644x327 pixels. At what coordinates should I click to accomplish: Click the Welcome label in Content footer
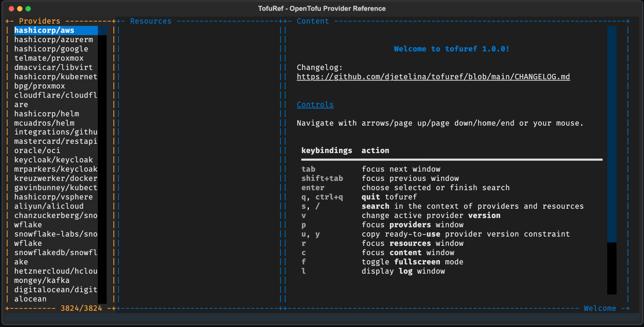coord(600,308)
